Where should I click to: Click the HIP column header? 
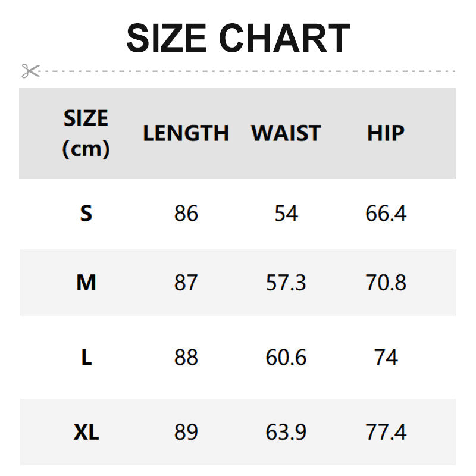[x=386, y=133]
